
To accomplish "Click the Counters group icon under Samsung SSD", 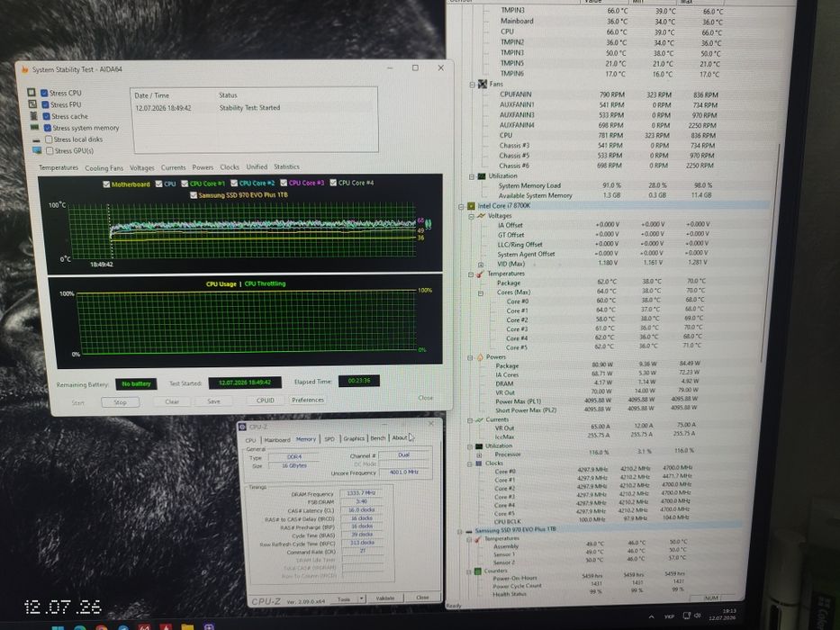I will click(477, 571).
